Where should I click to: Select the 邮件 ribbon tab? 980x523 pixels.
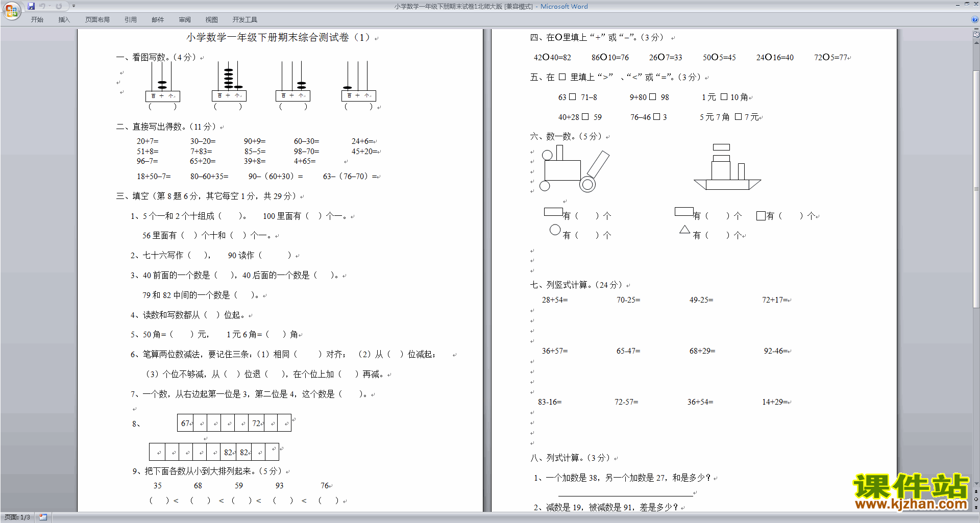[158, 20]
